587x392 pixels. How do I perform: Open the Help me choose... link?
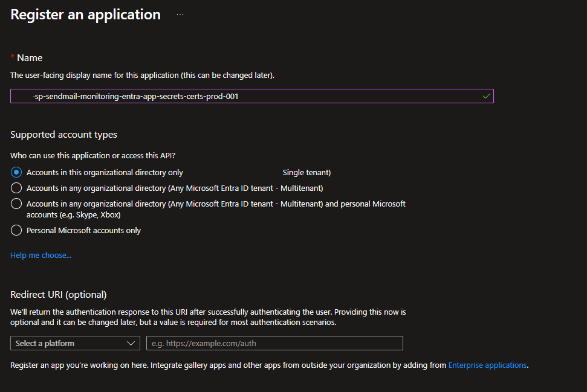[x=41, y=255]
